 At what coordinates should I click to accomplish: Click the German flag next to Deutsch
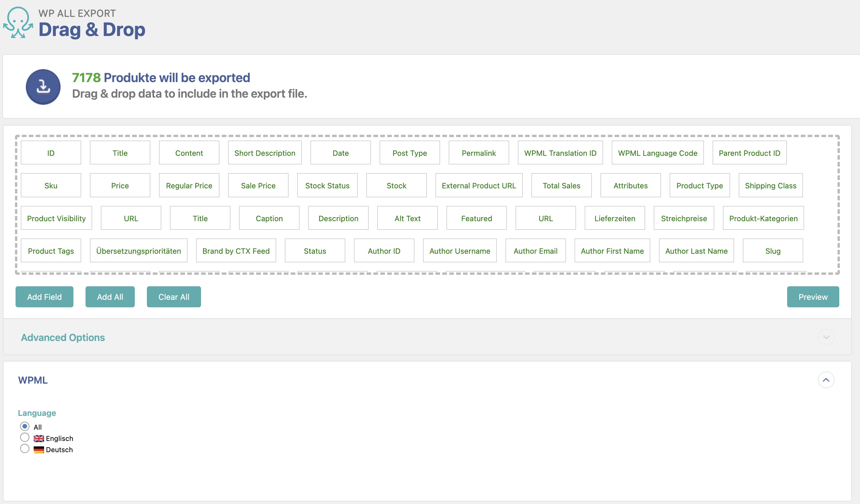(39, 450)
